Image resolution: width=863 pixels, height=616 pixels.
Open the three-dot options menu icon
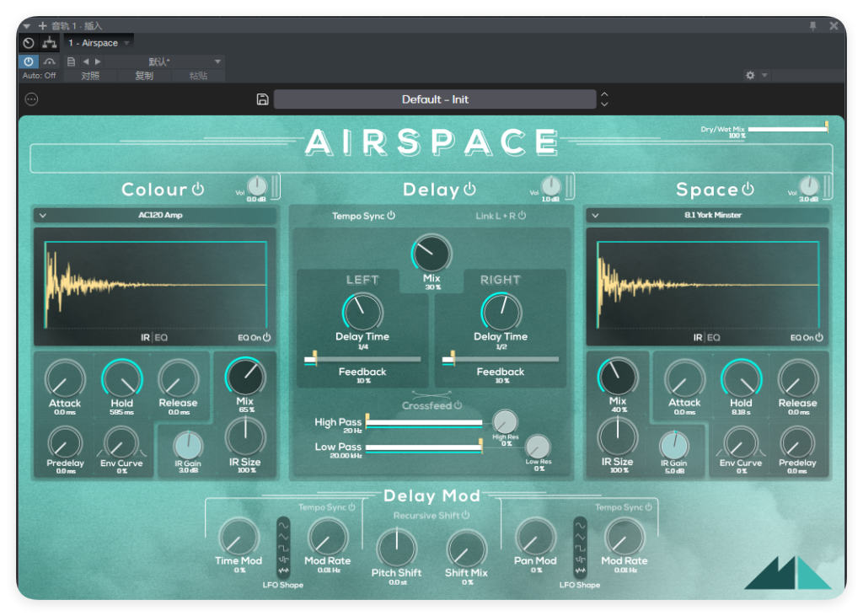coord(31,99)
